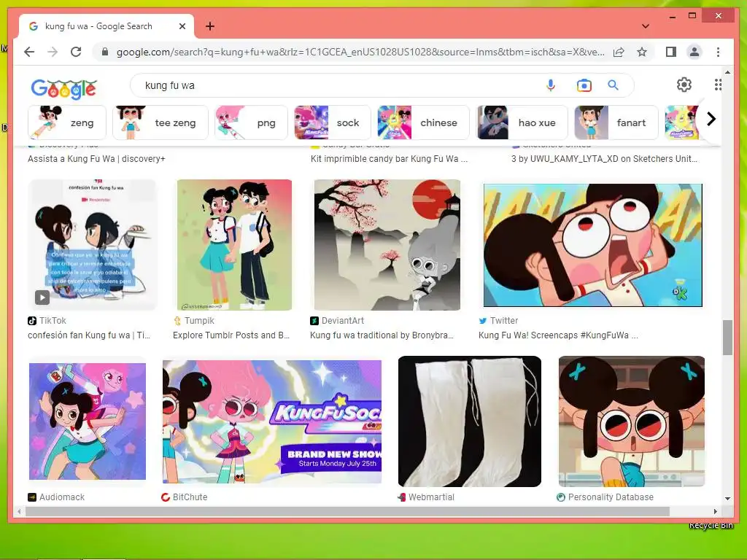Filter images by the zeng chip

67,122
